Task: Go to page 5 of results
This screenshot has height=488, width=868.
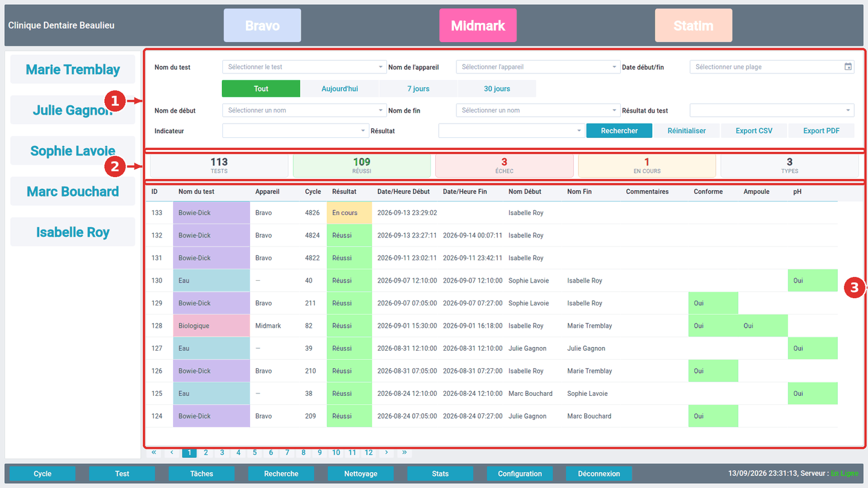Action: (x=255, y=452)
